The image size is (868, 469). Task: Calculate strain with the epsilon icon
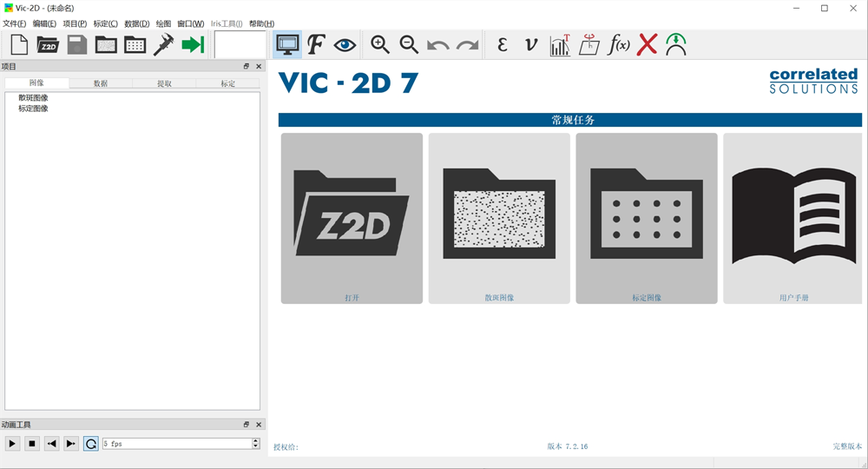click(502, 45)
